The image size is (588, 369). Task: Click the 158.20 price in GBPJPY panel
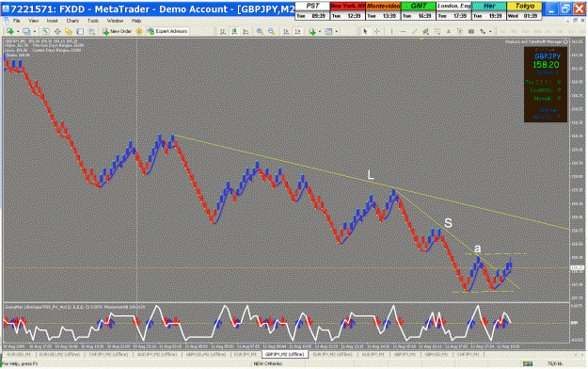tap(546, 65)
